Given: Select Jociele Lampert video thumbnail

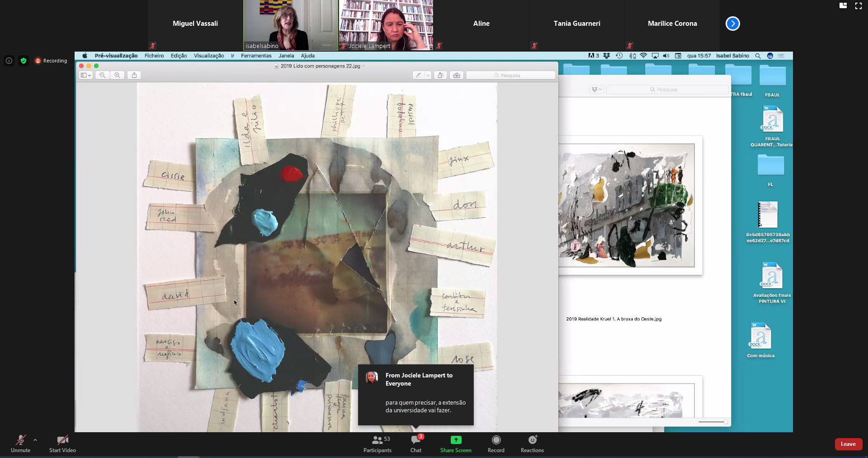Looking at the screenshot, I should [x=386, y=25].
